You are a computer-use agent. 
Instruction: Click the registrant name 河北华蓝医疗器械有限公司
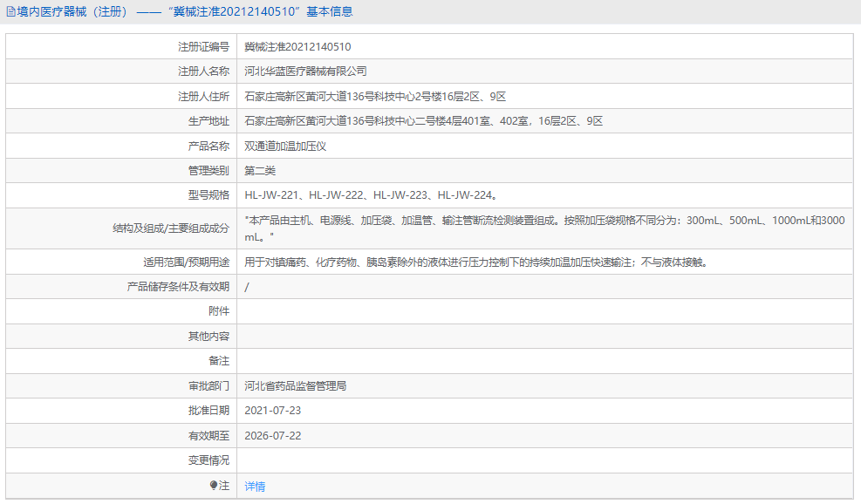pos(305,72)
